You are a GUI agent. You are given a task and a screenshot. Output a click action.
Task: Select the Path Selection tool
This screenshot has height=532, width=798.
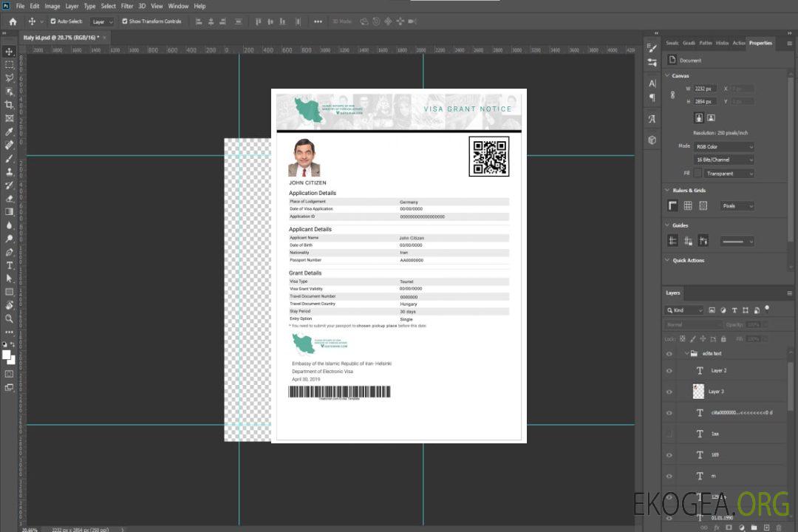click(x=9, y=279)
